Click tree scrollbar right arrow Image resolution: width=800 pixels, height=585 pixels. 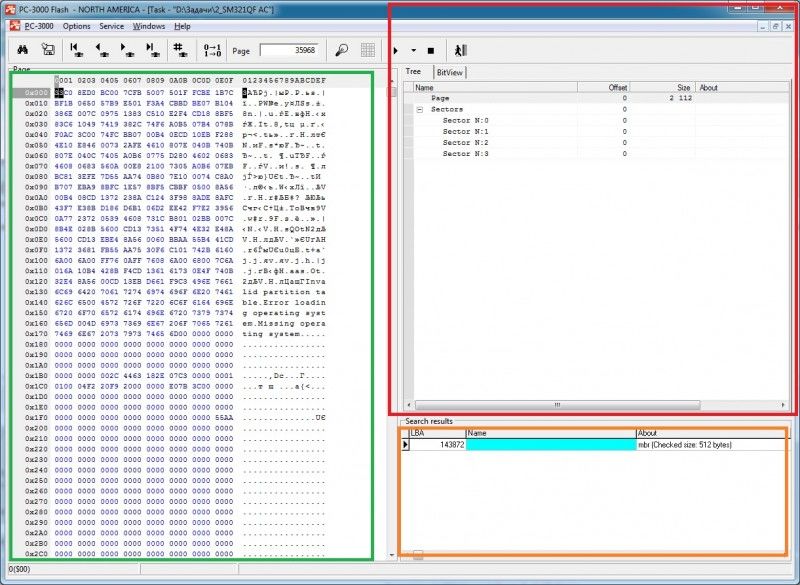(783, 405)
